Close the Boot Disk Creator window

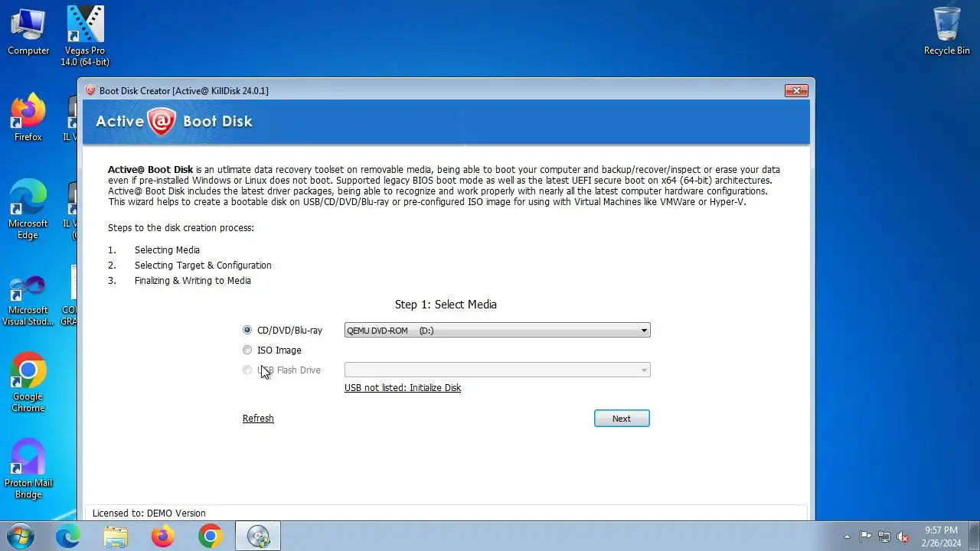796,90
